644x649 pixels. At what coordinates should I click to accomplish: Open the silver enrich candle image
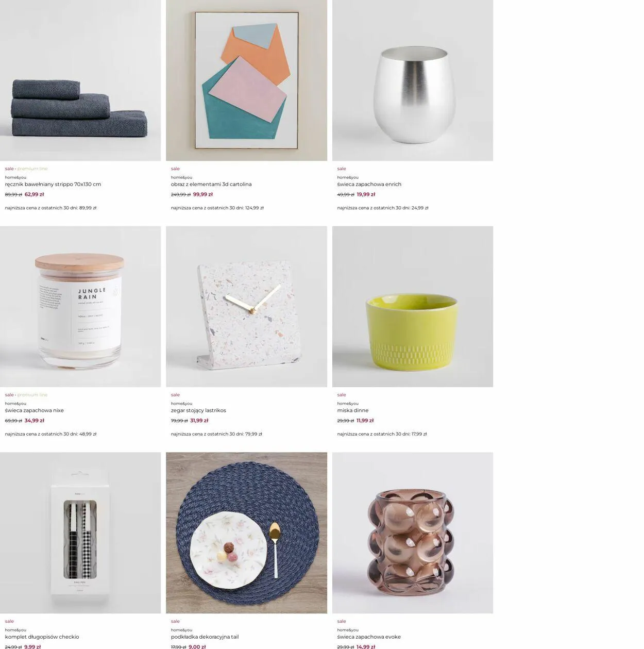click(413, 80)
